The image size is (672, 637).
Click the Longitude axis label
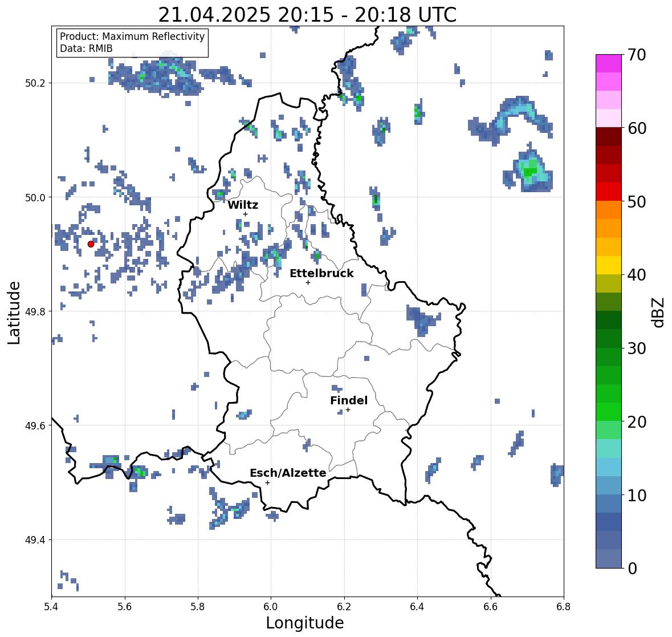click(x=305, y=623)
